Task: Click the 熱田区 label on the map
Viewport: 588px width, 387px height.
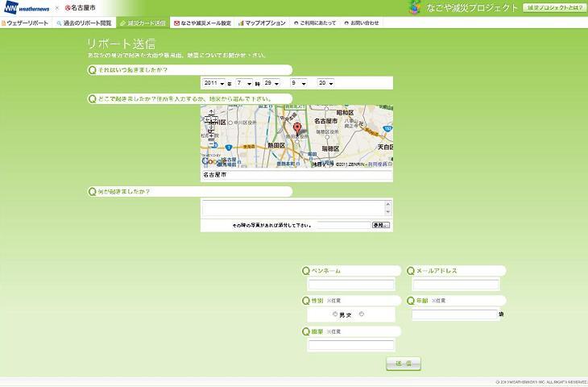Action: 276,145
